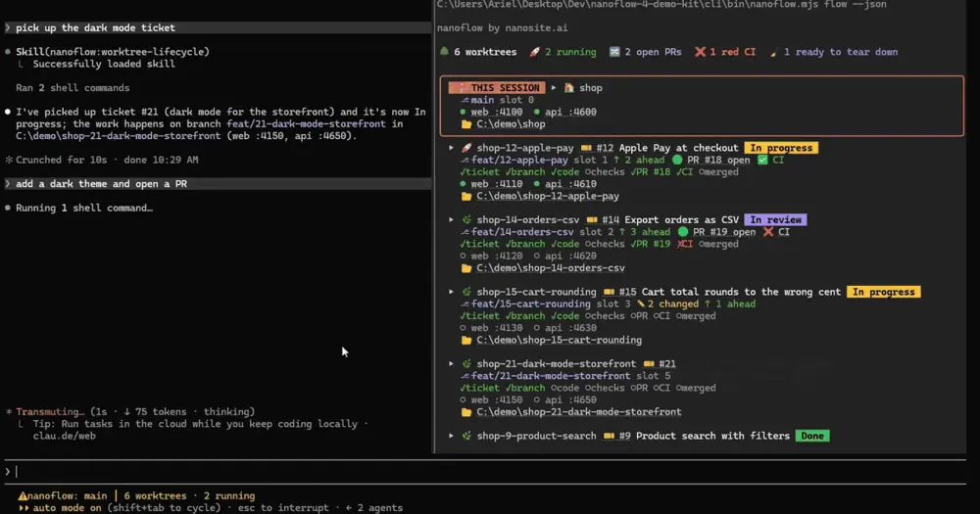This screenshot has height=514, width=980.
Task: Expand the shop-9-product-search worktree triangle
Action: pos(451,436)
